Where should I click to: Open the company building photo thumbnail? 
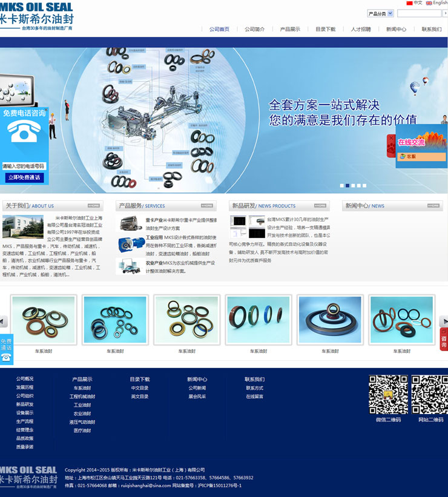[x=23, y=226]
